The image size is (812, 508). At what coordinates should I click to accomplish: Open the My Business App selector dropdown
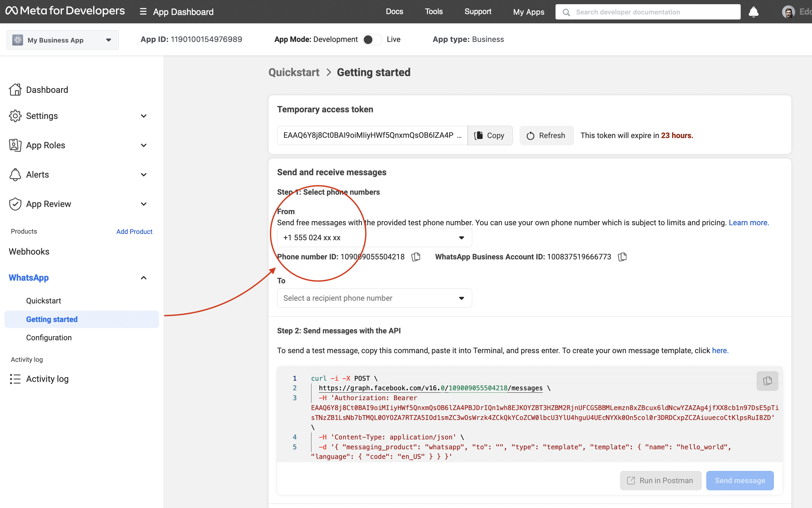coord(63,40)
